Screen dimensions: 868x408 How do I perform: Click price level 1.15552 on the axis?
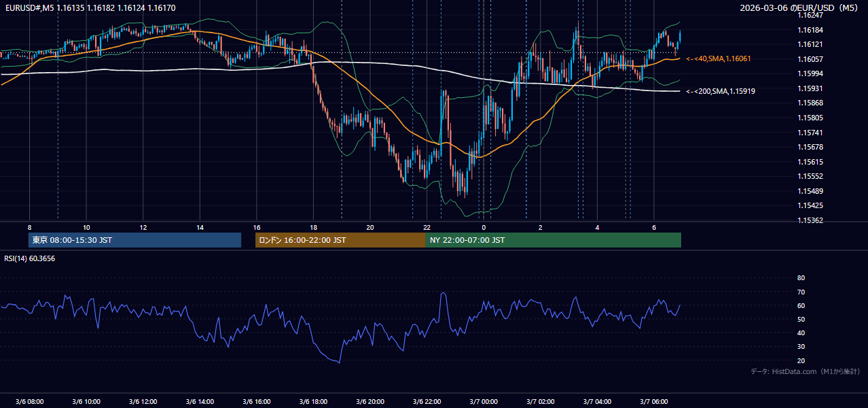pyautogui.click(x=810, y=176)
